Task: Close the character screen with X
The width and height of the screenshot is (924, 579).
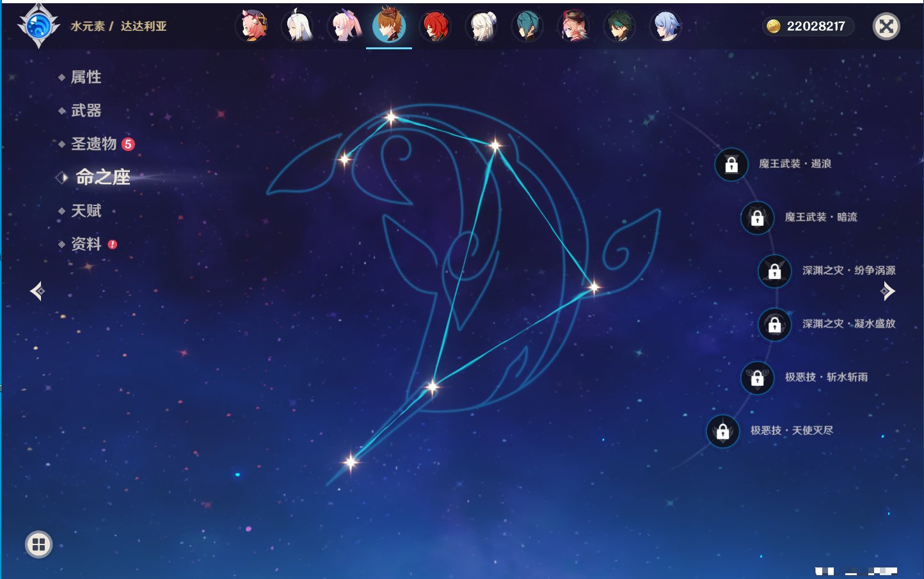Action: click(x=886, y=26)
